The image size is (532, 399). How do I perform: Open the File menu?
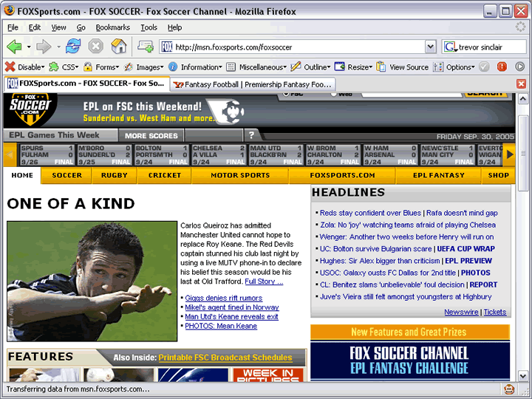[13, 27]
